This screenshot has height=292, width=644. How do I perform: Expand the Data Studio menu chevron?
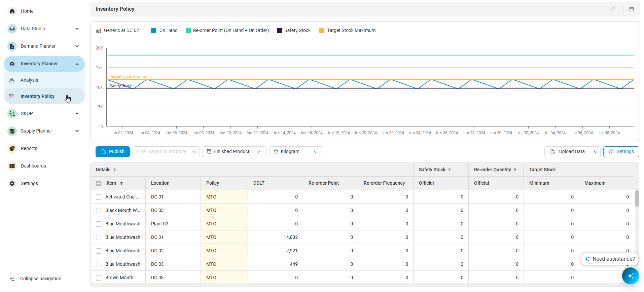pyautogui.click(x=77, y=29)
